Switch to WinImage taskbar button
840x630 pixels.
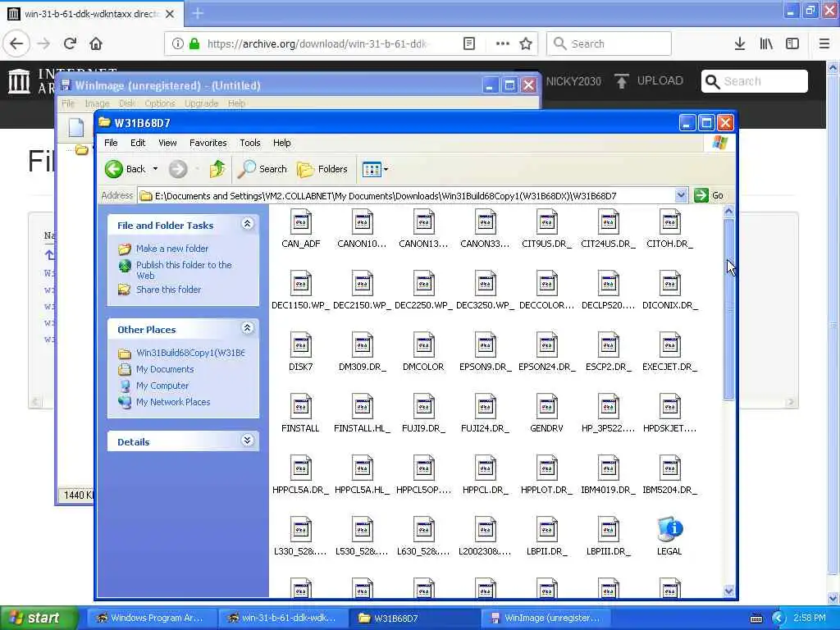point(546,619)
